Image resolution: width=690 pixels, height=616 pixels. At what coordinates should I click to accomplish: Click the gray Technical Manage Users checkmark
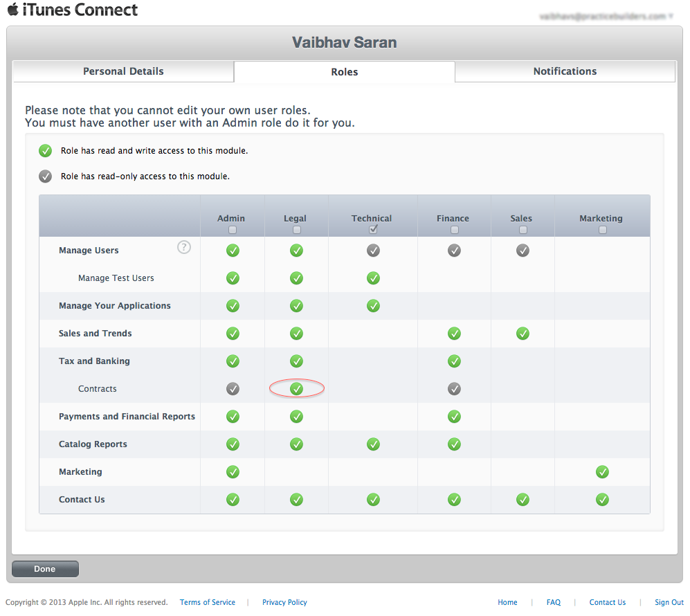[x=373, y=251]
